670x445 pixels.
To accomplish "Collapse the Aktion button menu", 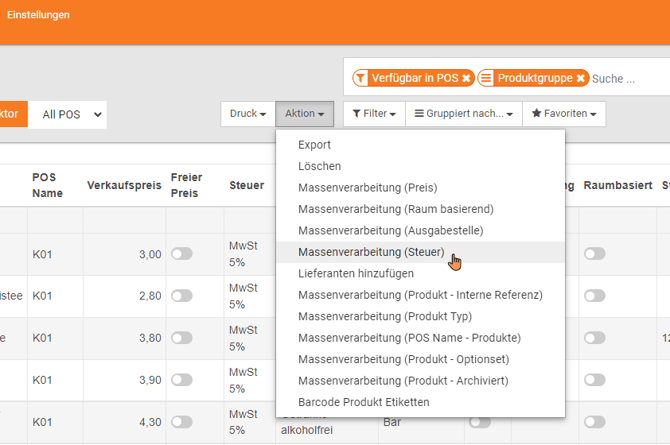I will pos(305,114).
